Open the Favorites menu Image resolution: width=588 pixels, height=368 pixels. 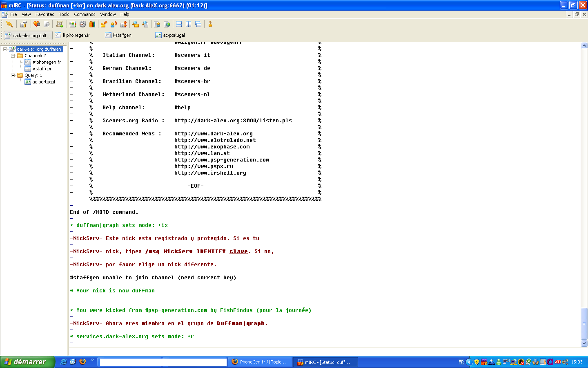[x=45, y=14]
